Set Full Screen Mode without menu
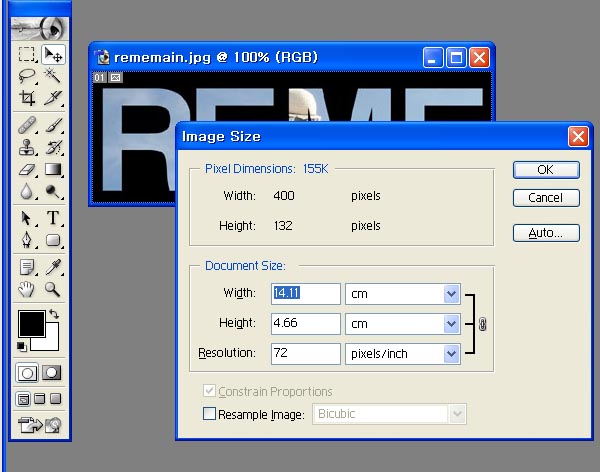Image resolution: width=600 pixels, height=472 pixels. click(56, 399)
